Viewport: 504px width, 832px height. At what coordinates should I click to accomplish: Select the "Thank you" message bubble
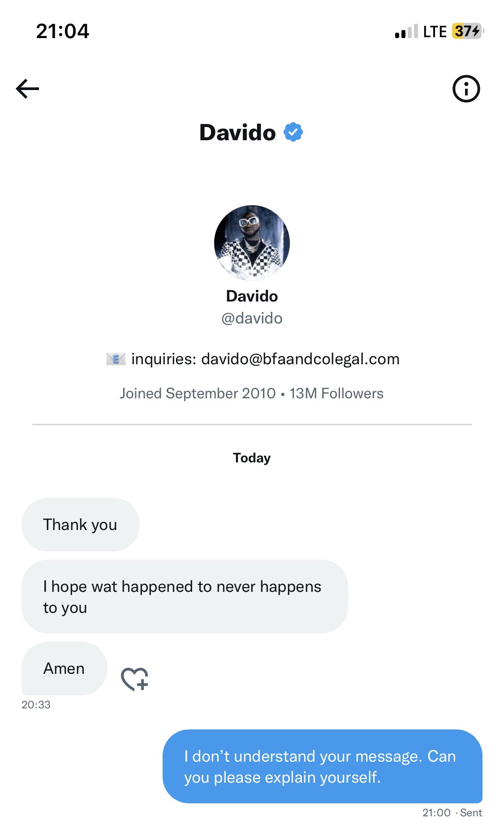point(80,525)
